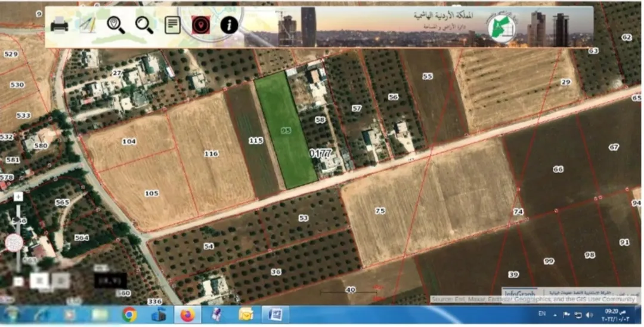Select parcel label 336
Image resolution: width=644 pixels, height=327 pixels.
tap(154, 301)
